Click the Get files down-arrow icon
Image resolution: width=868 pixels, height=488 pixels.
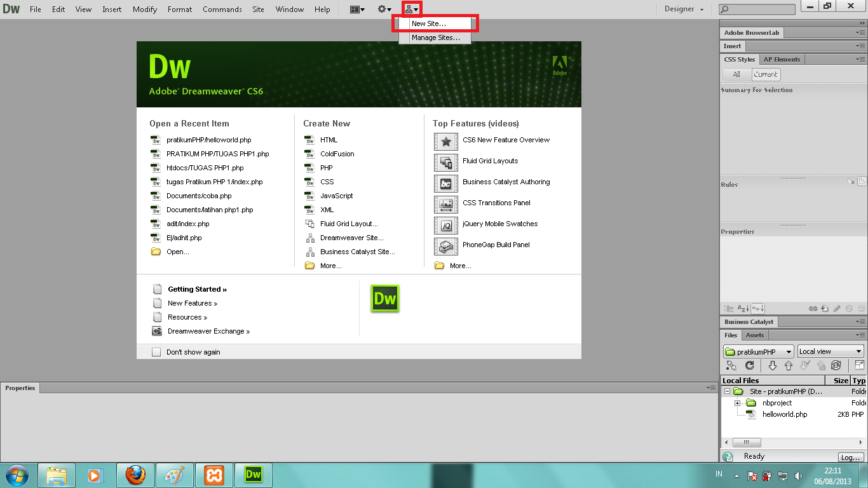click(773, 365)
